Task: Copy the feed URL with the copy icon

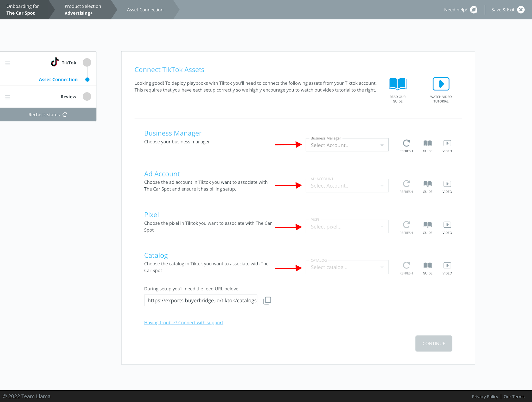Action: (267, 300)
